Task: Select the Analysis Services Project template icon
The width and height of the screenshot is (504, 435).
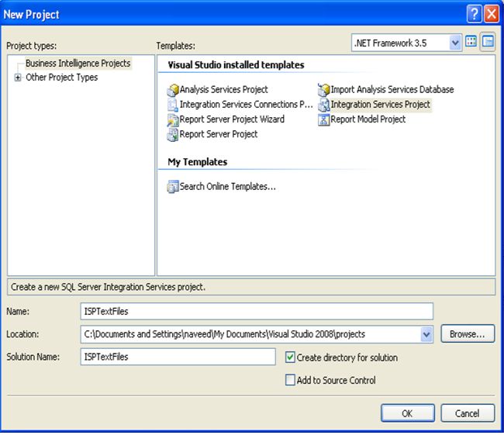Action: pos(173,90)
